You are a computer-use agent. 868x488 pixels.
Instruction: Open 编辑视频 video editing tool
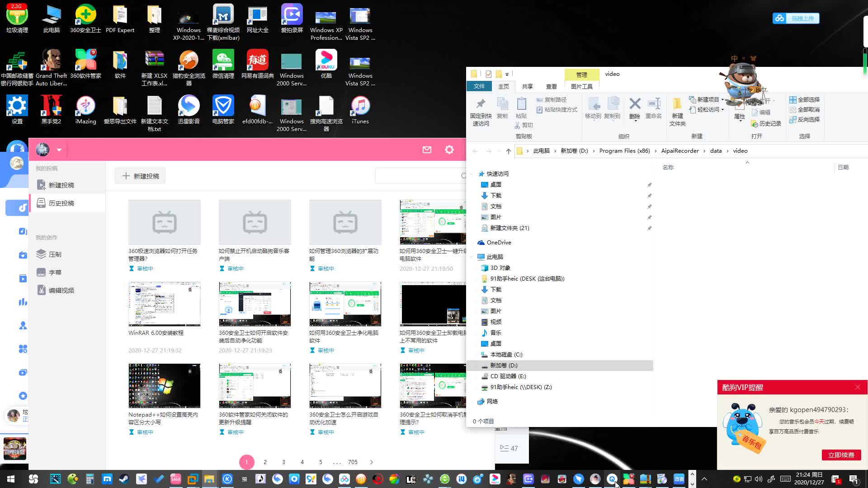[61, 291]
